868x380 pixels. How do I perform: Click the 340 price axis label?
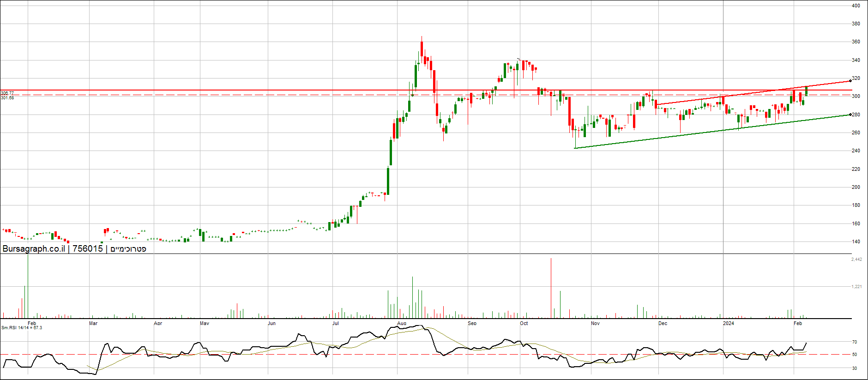(x=856, y=60)
